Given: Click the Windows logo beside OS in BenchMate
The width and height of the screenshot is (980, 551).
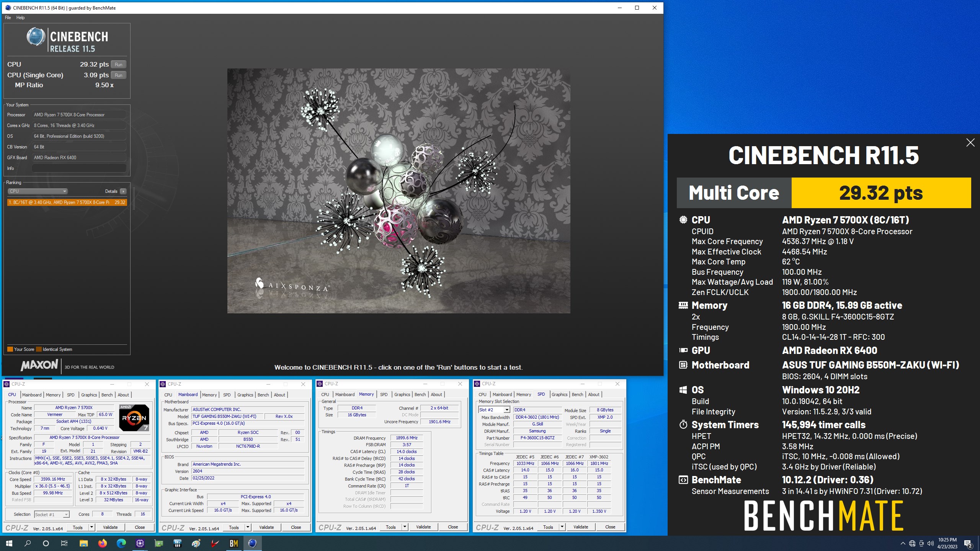Looking at the screenshot, I should coord(683,390).
